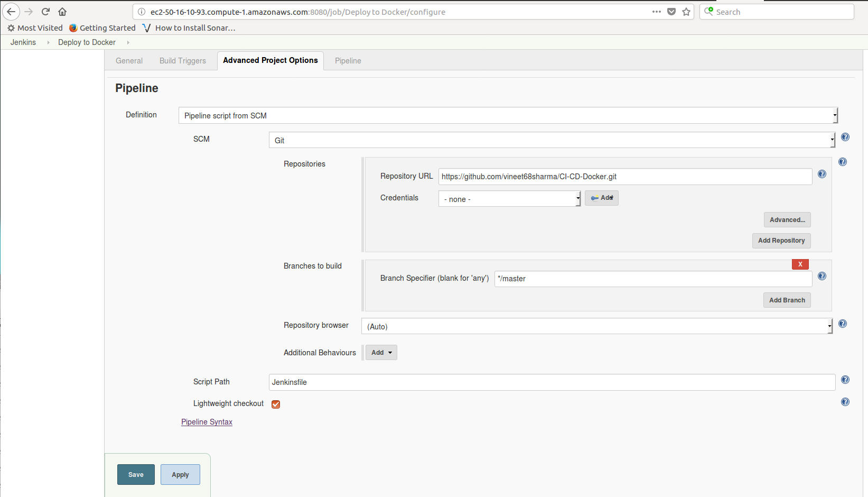Click the Add Branch button
Image resolution: width=868 pixels, height=497 pixels.
[x=787, y=300]
